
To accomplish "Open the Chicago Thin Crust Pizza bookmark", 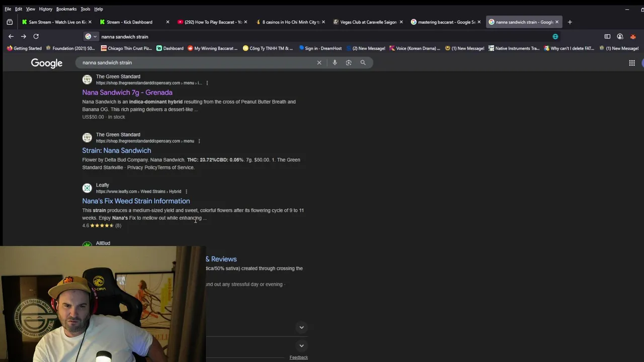I will 126,48.
